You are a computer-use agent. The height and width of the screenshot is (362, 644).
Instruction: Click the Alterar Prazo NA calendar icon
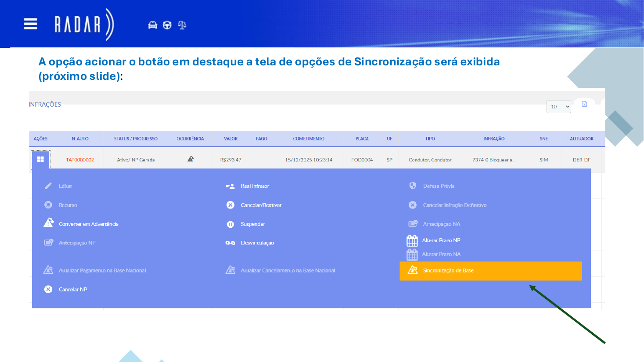412,254
